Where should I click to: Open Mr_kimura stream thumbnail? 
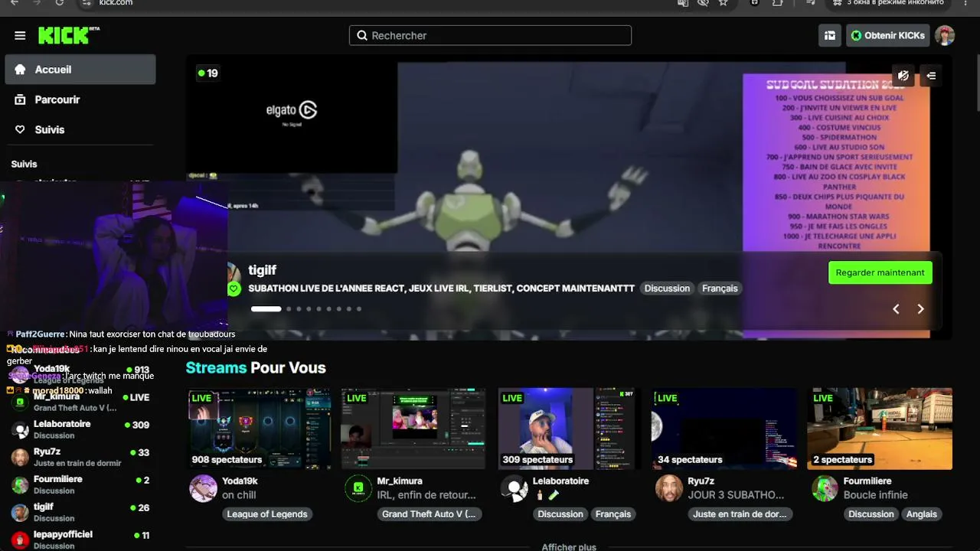pyautogui.click(x=413, y=429)
